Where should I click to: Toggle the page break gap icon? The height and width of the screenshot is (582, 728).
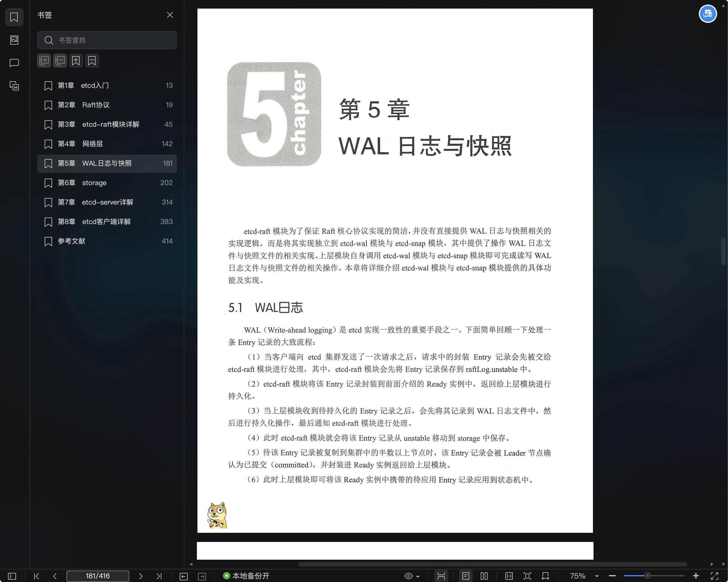click(441, 576)
